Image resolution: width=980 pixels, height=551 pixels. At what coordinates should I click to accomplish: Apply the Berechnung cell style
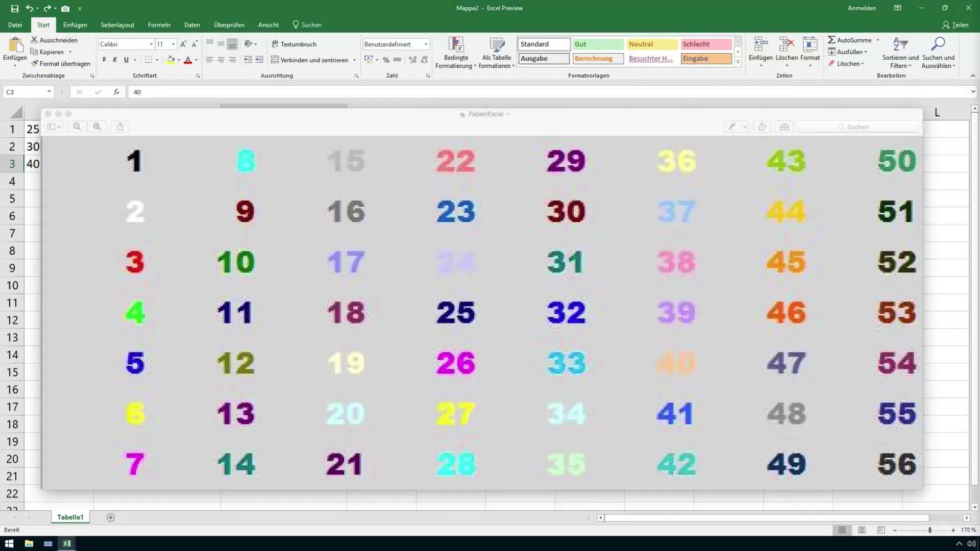598,59
